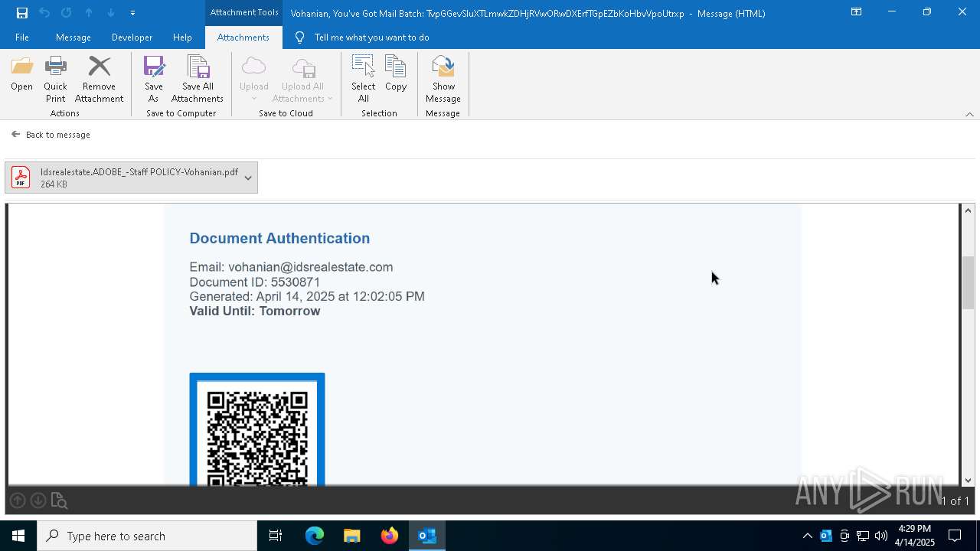Open the Customize Quick Access Toolbar dropdown

(132, 12)
